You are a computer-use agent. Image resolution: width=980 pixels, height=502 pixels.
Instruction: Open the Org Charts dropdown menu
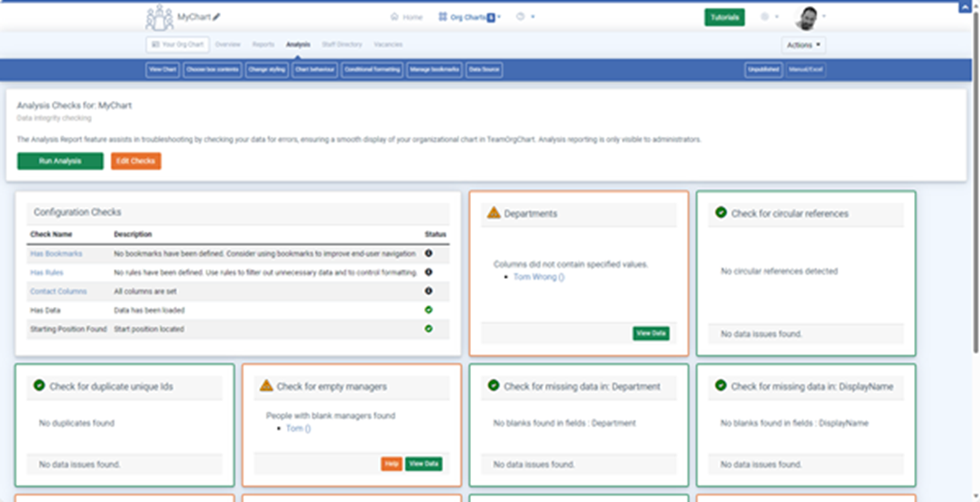(469, 17)
